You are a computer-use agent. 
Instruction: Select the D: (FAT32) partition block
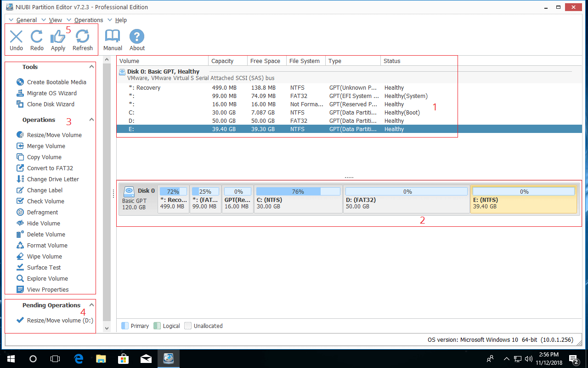coord(407,199)
